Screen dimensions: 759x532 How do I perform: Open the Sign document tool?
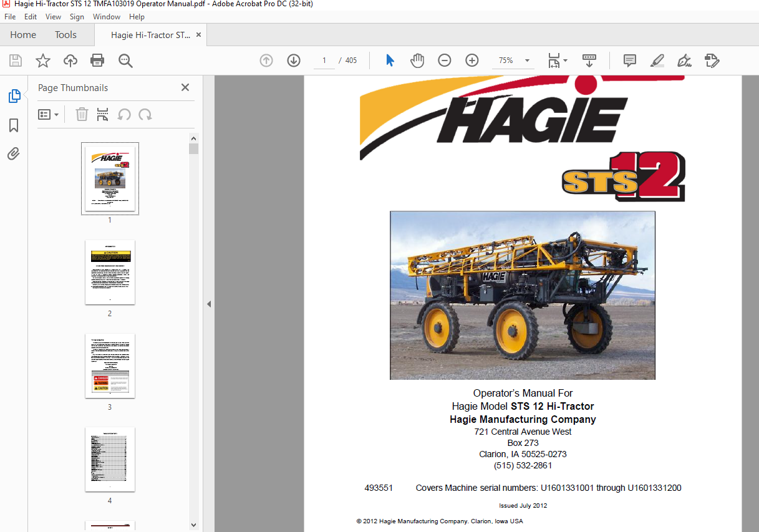point(684,60)
